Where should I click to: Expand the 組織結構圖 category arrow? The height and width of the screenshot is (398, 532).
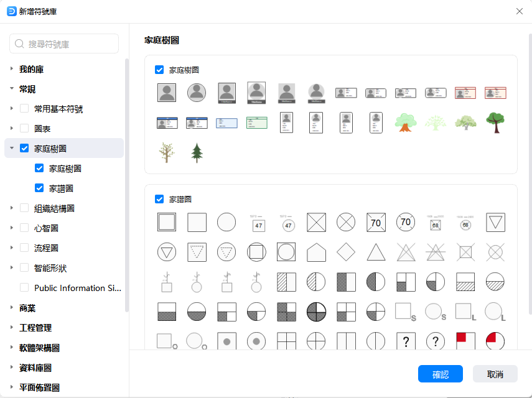12,208
